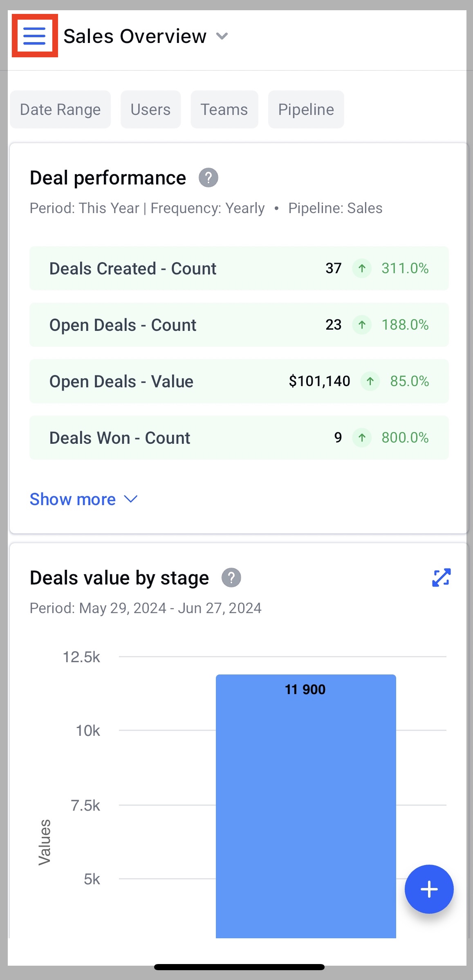Expand the Sales Overview dashboard dropdown
The image size is (473, 980).
click(x=222, y=36)
